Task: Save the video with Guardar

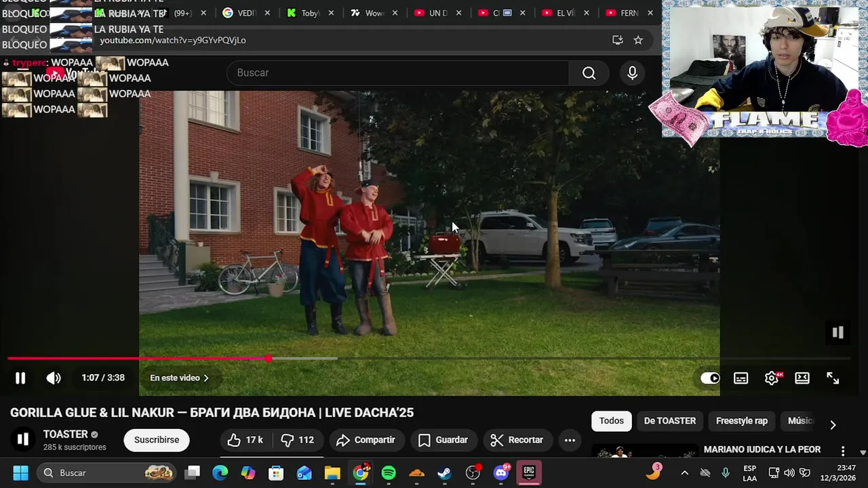Action: coord(443,440)
